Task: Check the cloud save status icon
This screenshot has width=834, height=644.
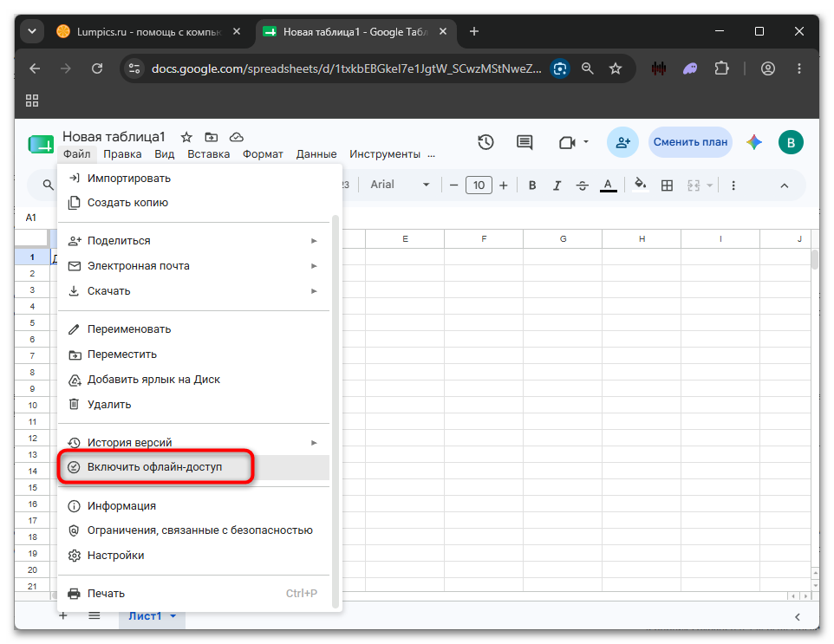Action: pos(236,137)
